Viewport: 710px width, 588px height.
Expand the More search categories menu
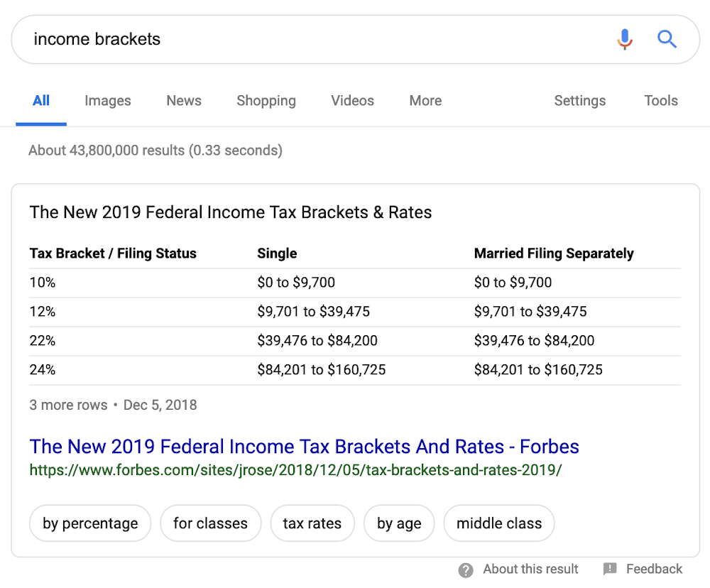click(425, 101)
